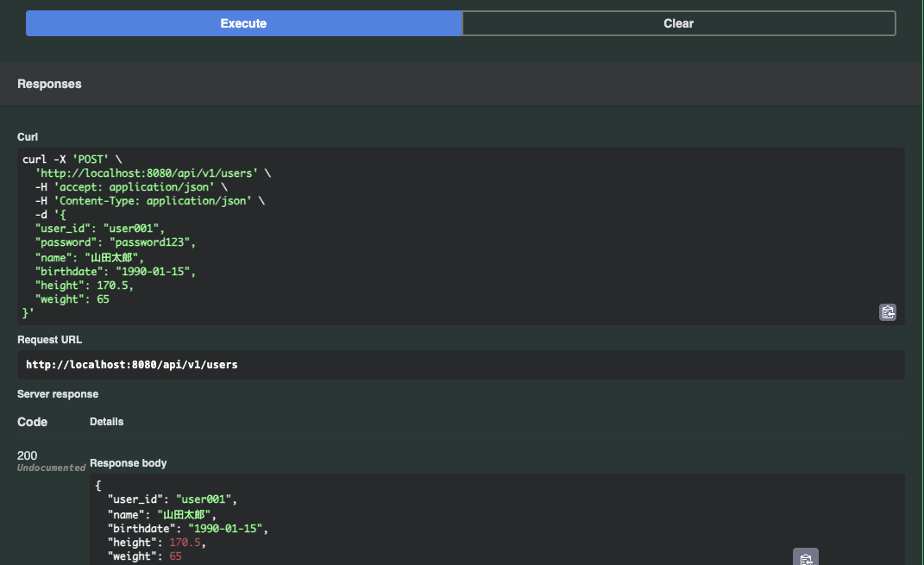
Task: Click the Request URL value box
Action: (x=461, y=365)
